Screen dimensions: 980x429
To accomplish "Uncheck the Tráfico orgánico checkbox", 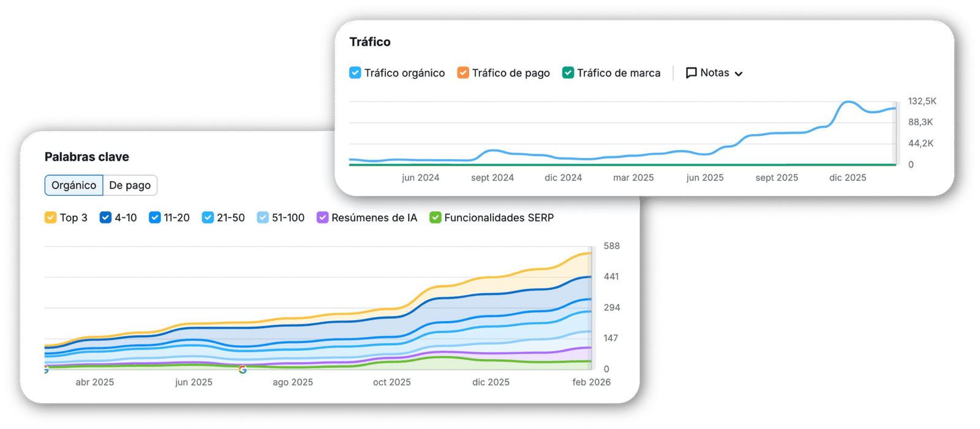I will pyautogui.click(x=355, y=73).
